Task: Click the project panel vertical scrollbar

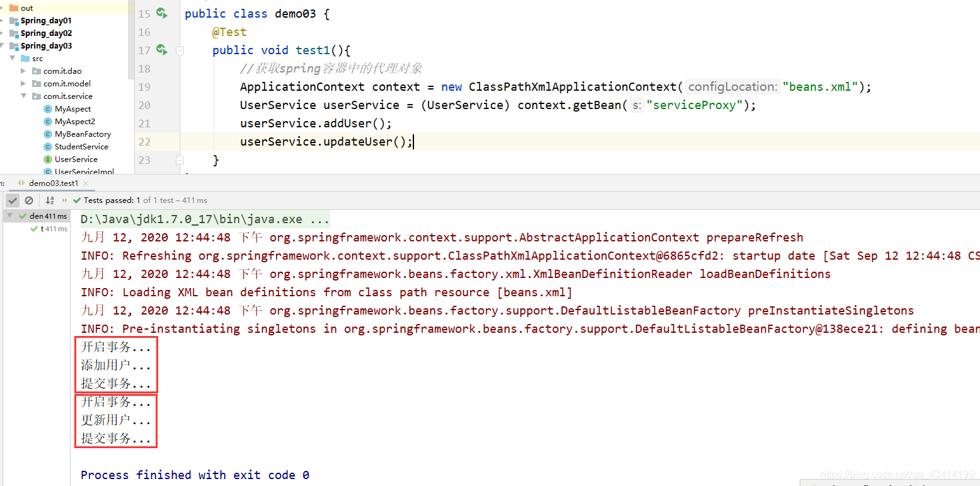Action: pyautogui.click(x=131, y=39)
